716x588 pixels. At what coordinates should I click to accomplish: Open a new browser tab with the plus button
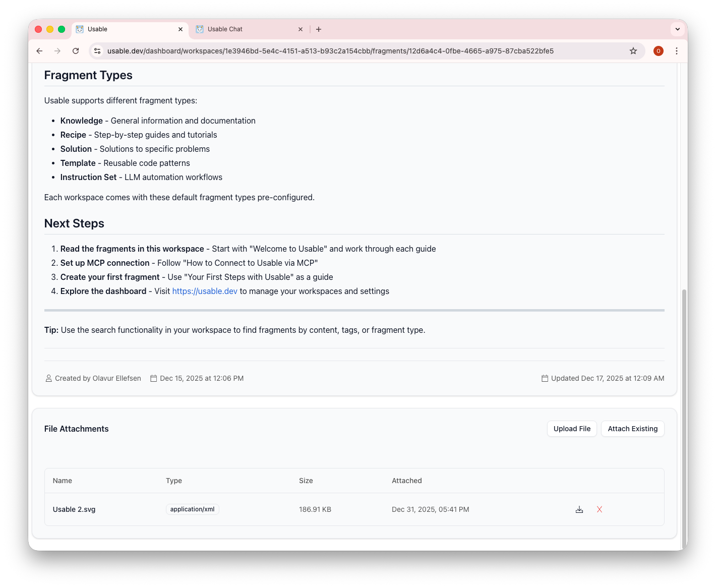coord(319,29)
